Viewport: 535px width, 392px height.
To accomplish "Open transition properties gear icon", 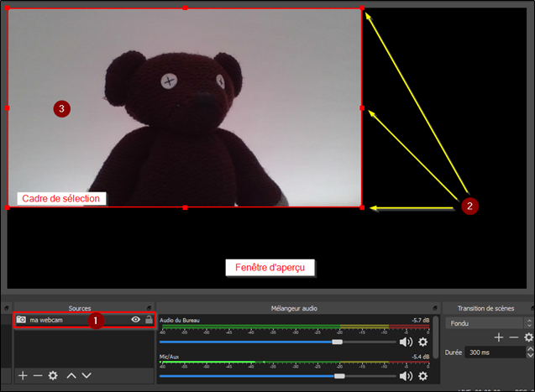I will coord(528,337).
